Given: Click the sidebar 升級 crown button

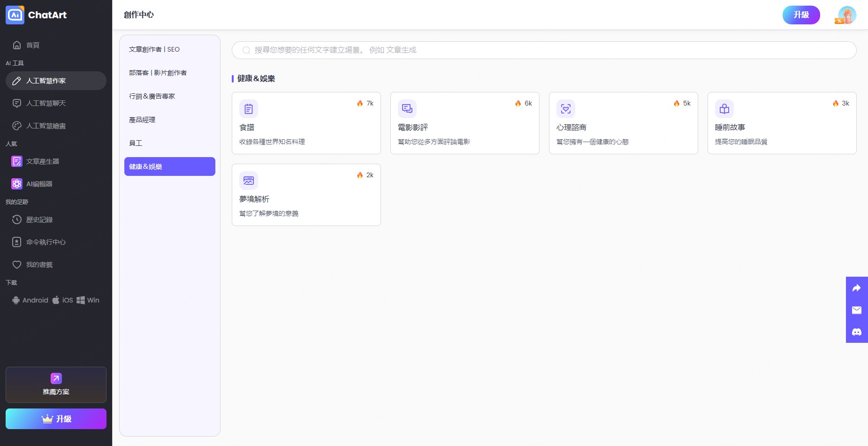Looking at the screenshot, I should [x=56, y=419].
